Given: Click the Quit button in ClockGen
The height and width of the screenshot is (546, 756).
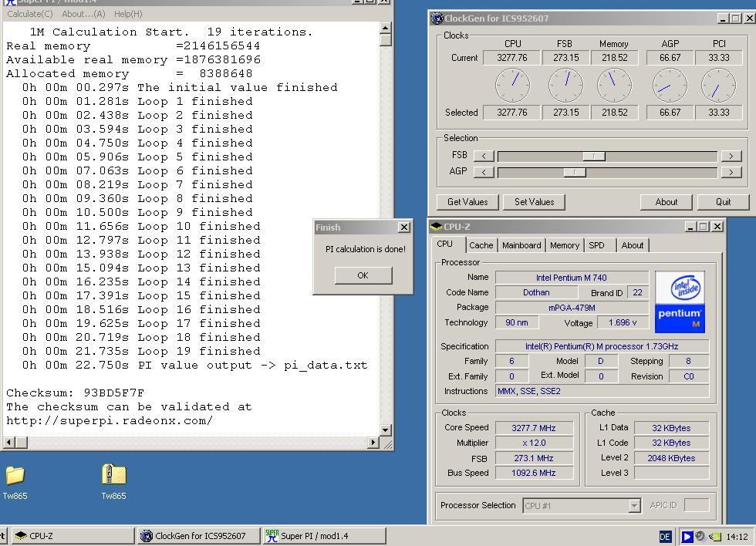Looking at the screenshot, I should (x=724, y=202).
